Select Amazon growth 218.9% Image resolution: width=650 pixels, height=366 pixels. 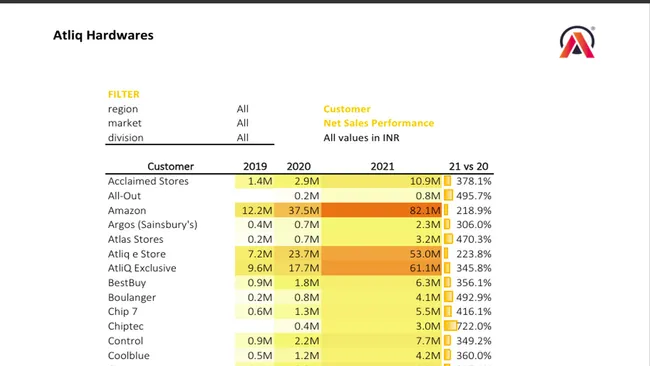coord(474,211)
